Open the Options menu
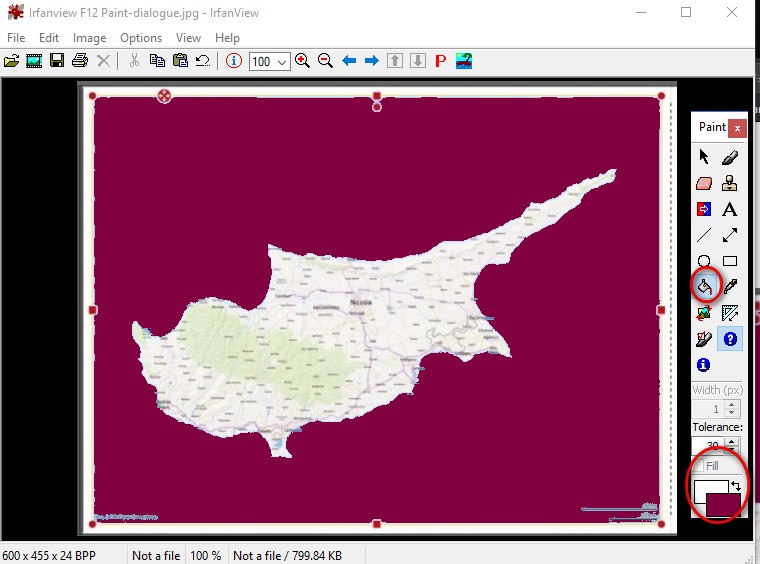Viewport: 760px width, 564px height. pyautogui.click(x=141, y=38)
